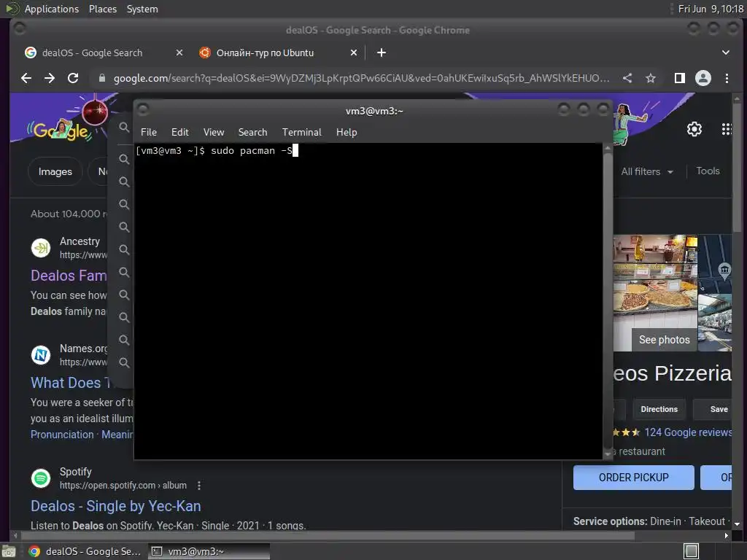This screenshot has width=747, height=560.
Task: Click the share icon in the address bar
Action: 627,78
